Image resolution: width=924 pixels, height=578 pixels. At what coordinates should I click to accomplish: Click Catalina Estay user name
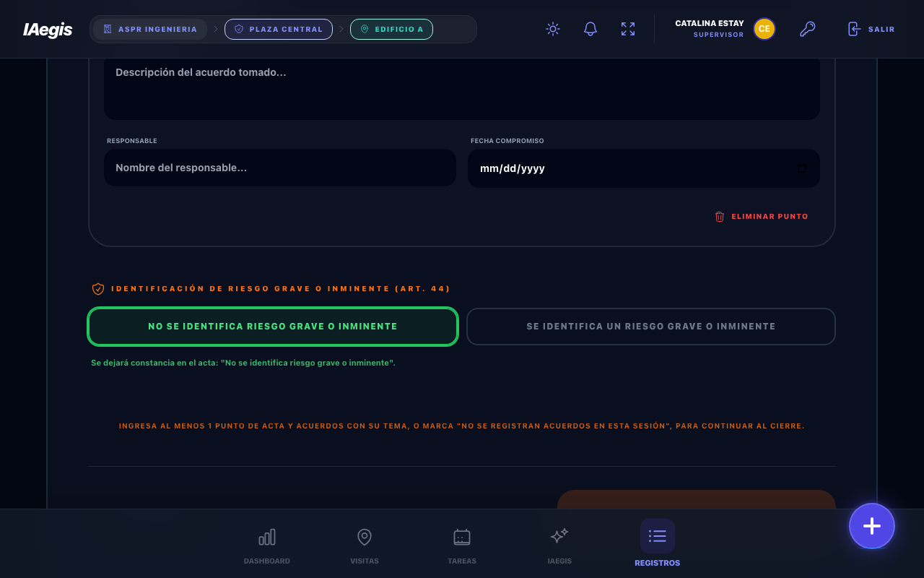(x=709, y=23)
